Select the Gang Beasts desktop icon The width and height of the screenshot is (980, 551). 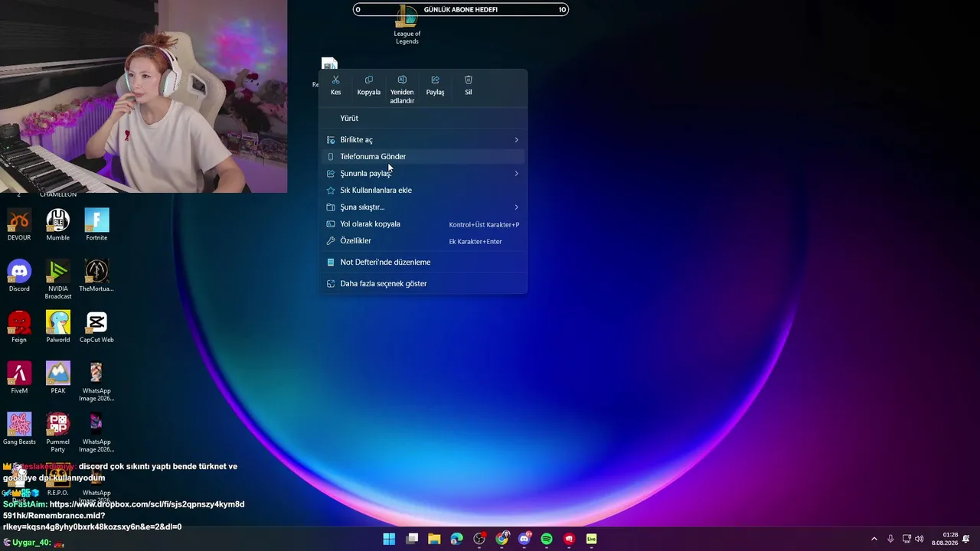coord(19,429)
